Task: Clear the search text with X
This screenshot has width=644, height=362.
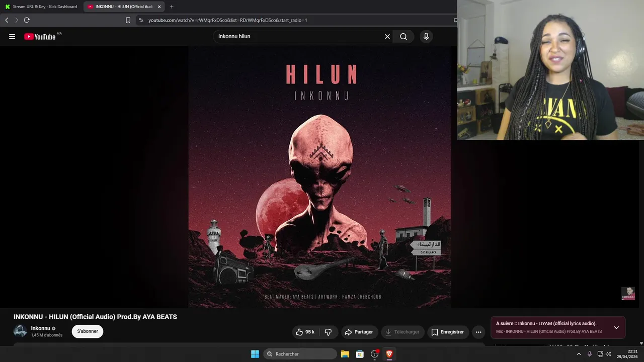Action: pos(387,36)
